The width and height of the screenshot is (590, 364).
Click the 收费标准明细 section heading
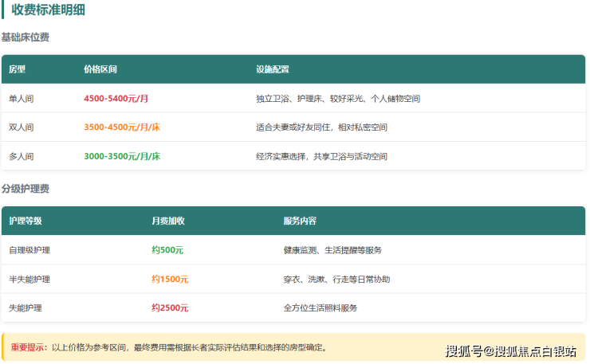(49, 10)
